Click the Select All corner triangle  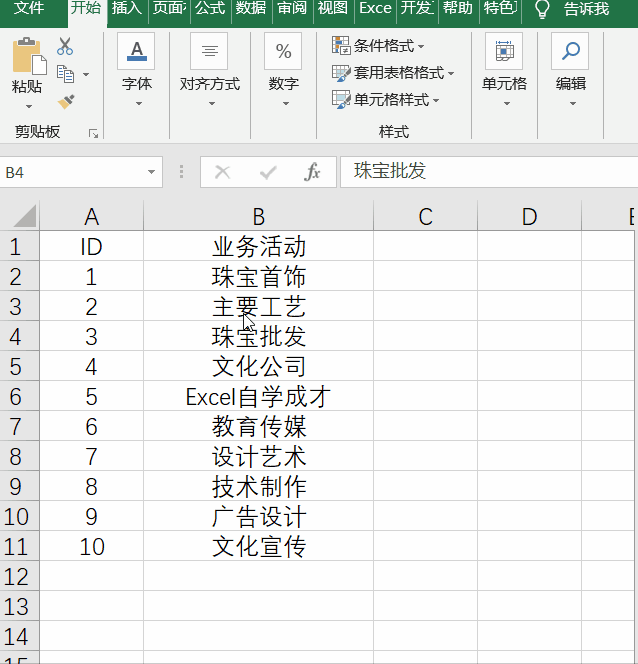(25, 216)
